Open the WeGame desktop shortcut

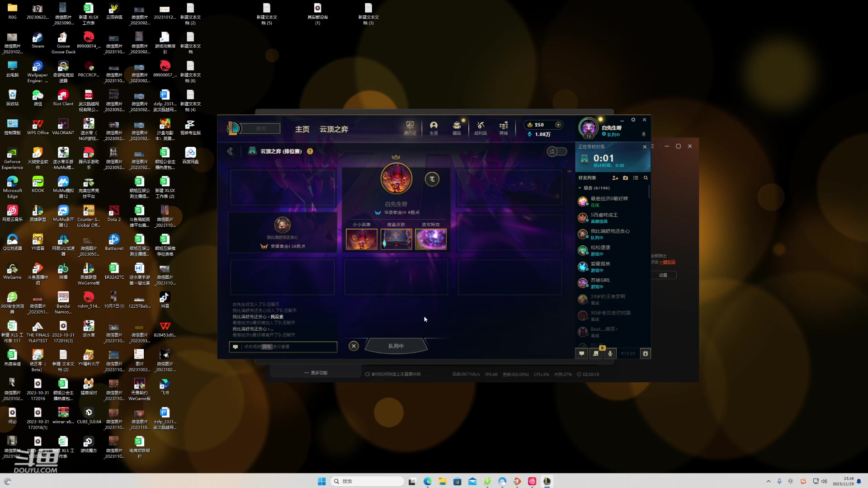click(x=12, y=272)
